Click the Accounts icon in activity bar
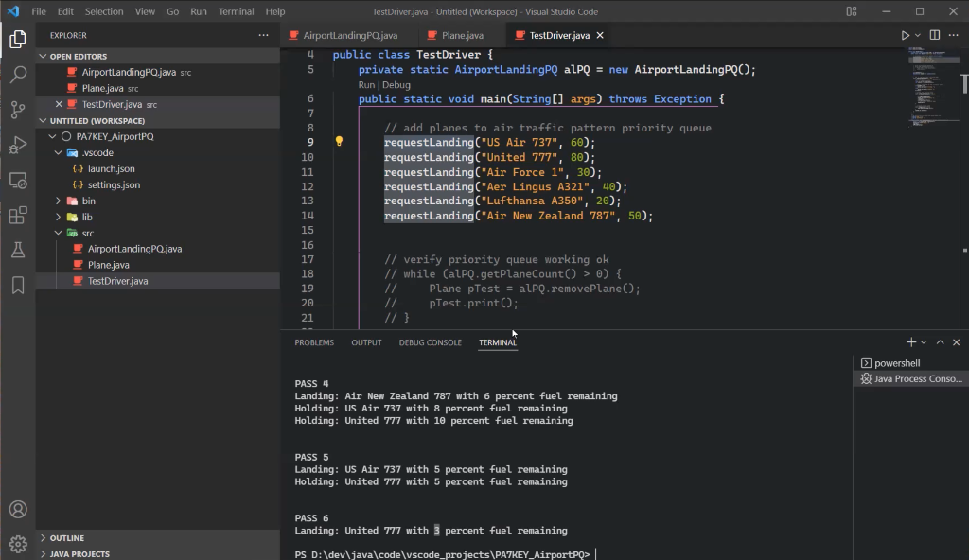The width and height of the screenshot is (969, 560). [x=18, y=510]
